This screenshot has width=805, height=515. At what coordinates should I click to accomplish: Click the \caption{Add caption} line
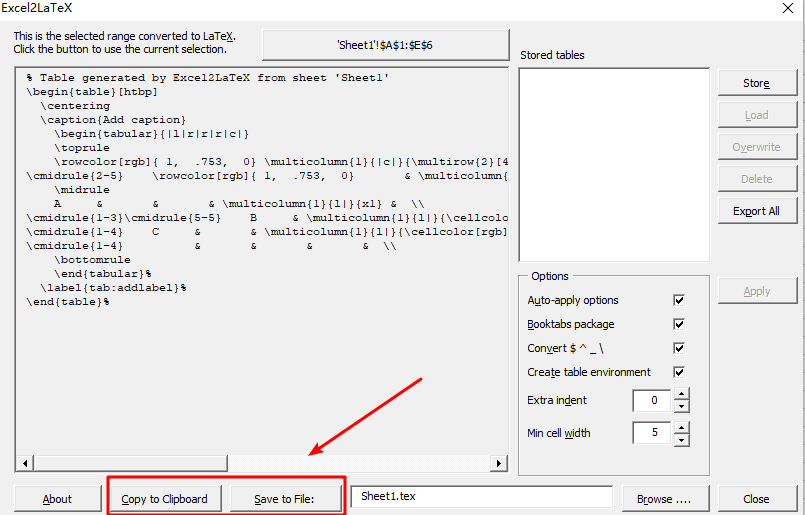coord(113,120)
